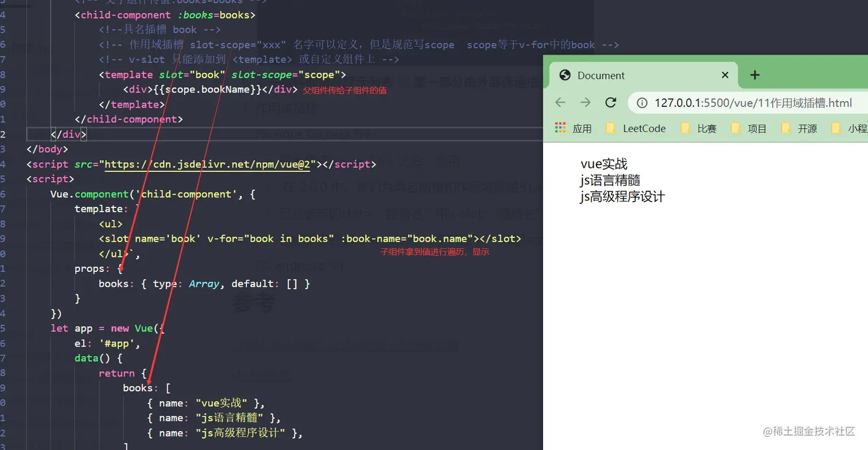Image resolution: width=868 pixels, height=450 pixels.
Task: Click the 'v-slot 只能添加到' comment line
Action: point(249,60)
